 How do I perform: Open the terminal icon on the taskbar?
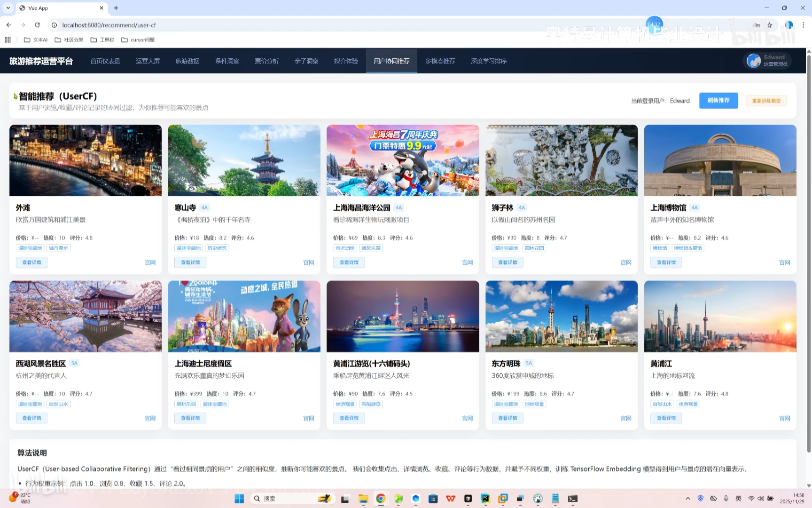[573, 499]
